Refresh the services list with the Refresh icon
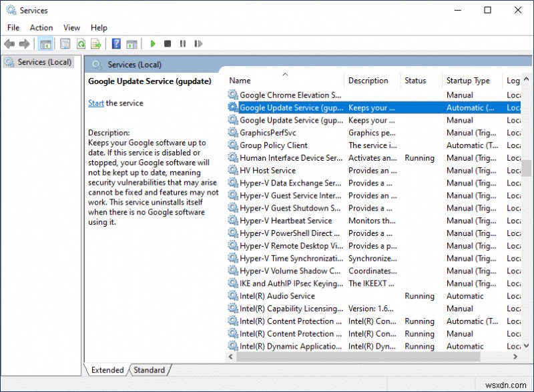The image size is (534, 392). 80,43
